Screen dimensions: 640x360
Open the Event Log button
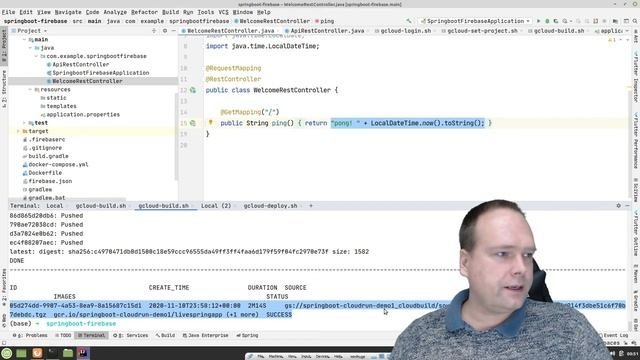(x=613, y=336)
